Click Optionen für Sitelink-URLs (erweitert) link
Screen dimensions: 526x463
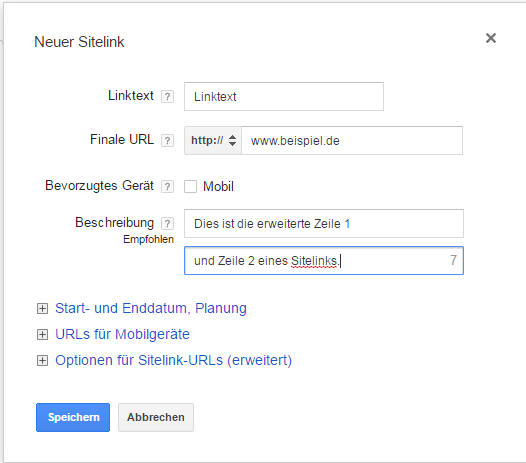coord(173,361)
